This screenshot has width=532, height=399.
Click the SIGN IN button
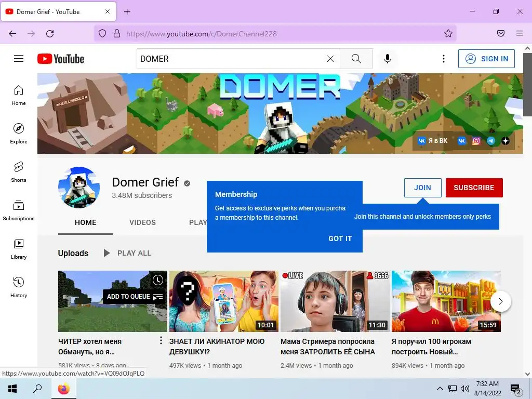[486, 59]
